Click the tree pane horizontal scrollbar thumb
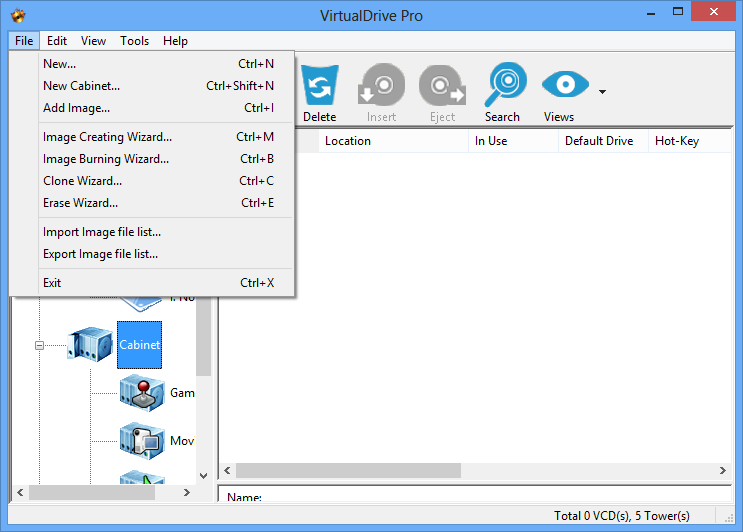 coord(92,492)
